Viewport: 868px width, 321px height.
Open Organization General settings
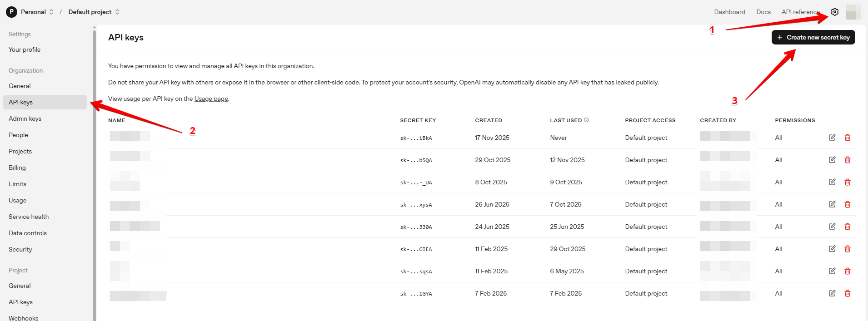[x=20, y=86]
